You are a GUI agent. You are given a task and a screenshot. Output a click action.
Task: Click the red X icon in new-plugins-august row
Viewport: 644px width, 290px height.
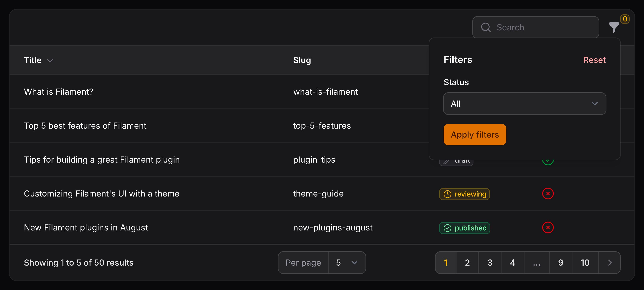coord(548,228)
